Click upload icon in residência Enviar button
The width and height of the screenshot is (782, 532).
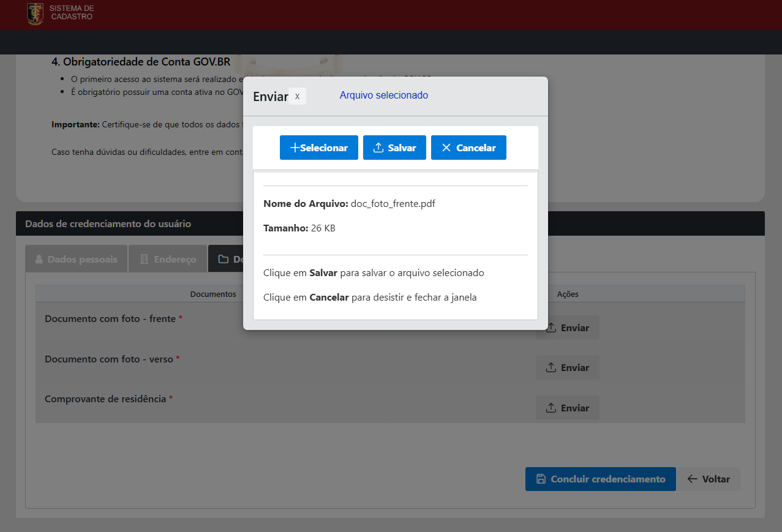point(551,408)
